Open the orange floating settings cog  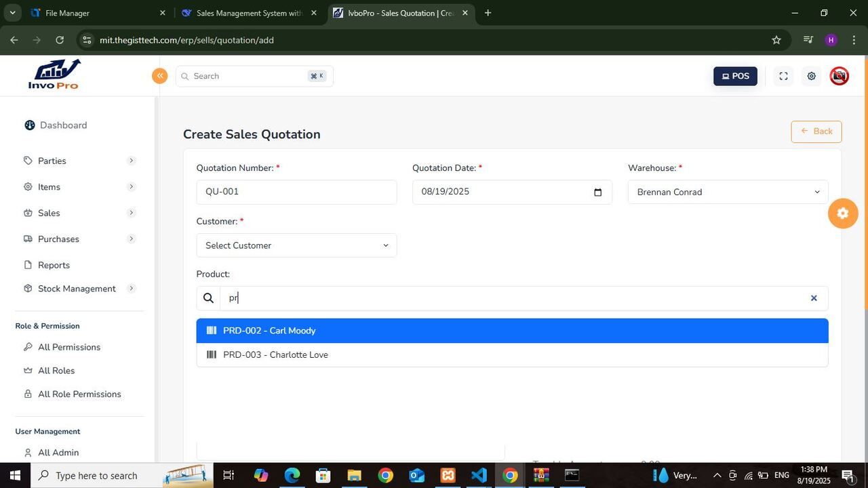pyautogui.click(x=843, y=213)
